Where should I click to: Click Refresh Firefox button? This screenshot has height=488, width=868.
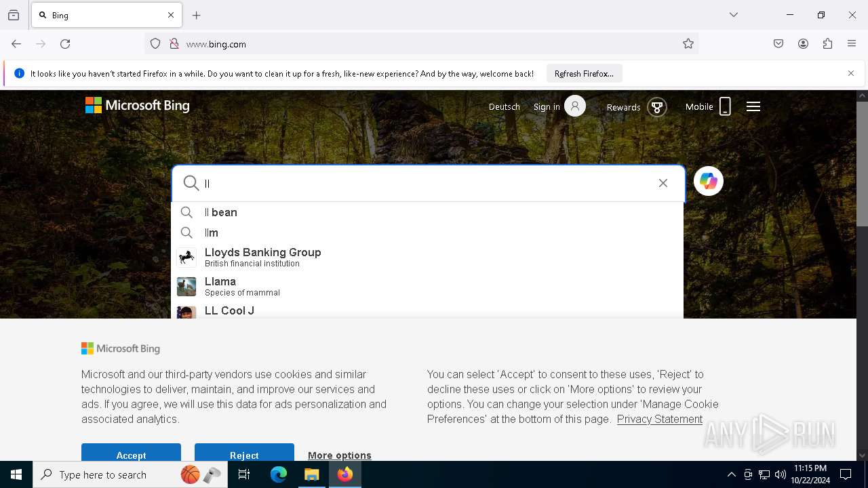584,73
